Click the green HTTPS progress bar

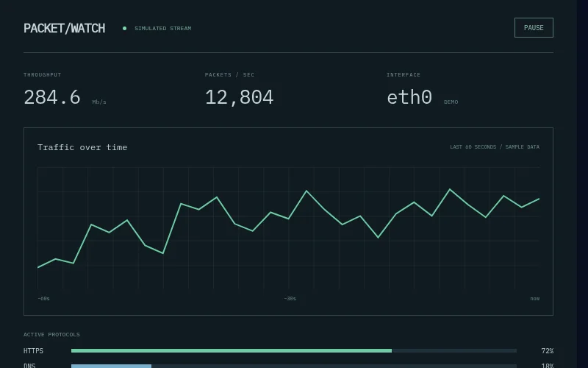point(232,351)
